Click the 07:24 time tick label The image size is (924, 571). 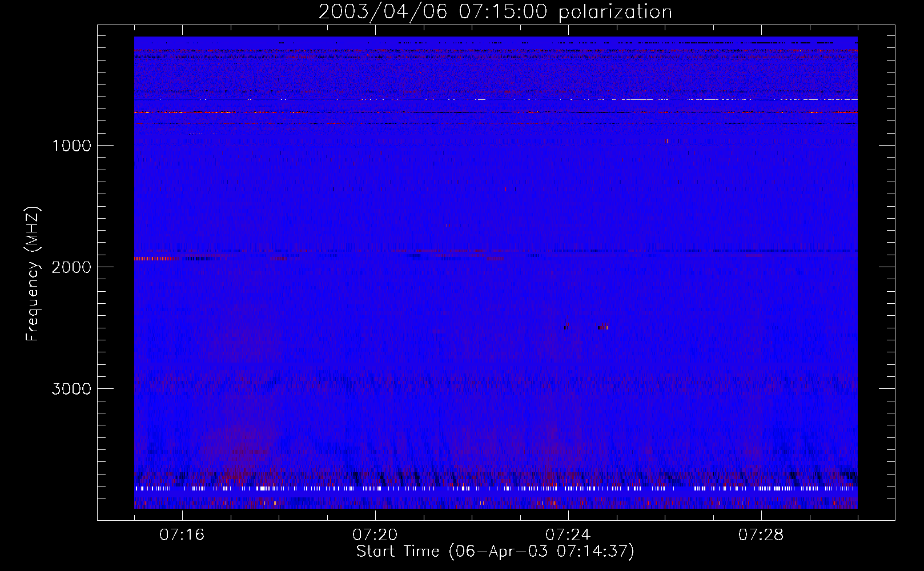[x=568, y=535]
